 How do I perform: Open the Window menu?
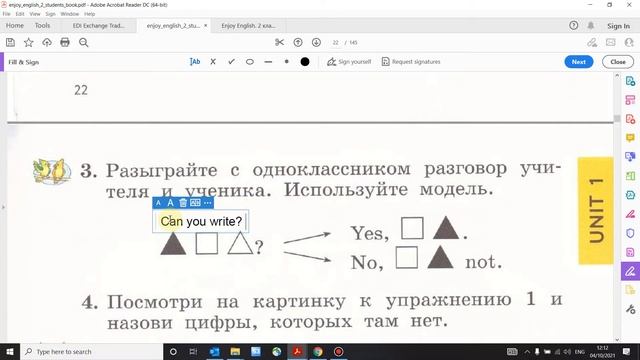point(70,14)
